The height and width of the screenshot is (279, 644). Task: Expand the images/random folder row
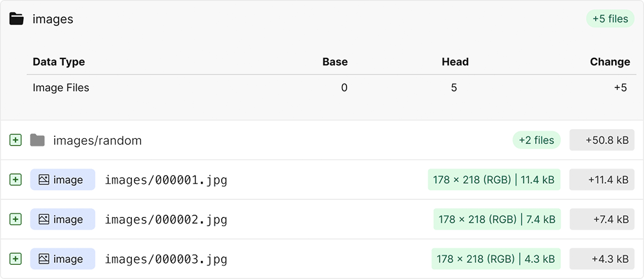point(15,140)
